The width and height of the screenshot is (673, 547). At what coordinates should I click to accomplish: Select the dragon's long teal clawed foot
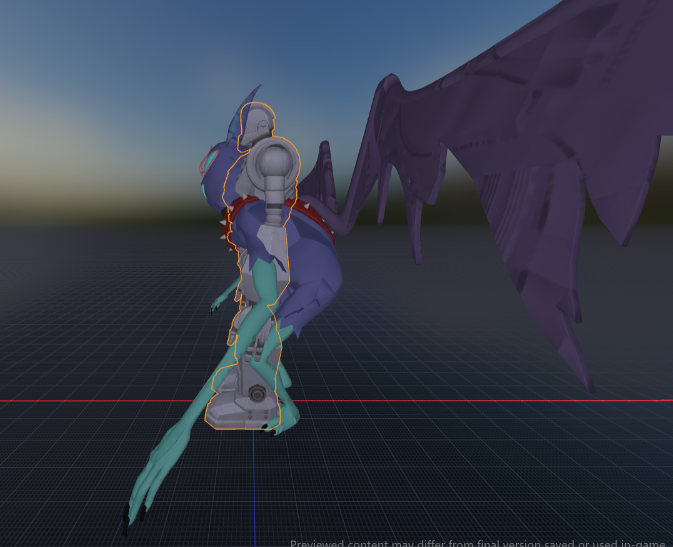point(160,468)
